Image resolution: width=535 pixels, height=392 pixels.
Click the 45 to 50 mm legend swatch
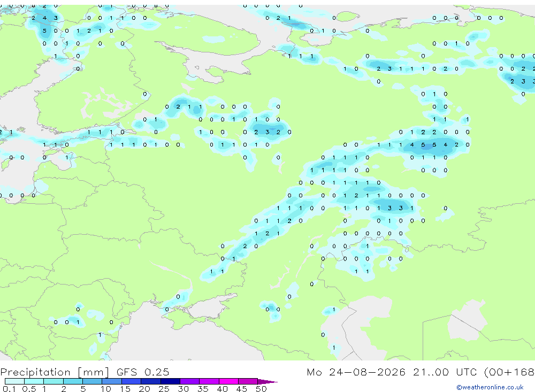pos(248,381)
